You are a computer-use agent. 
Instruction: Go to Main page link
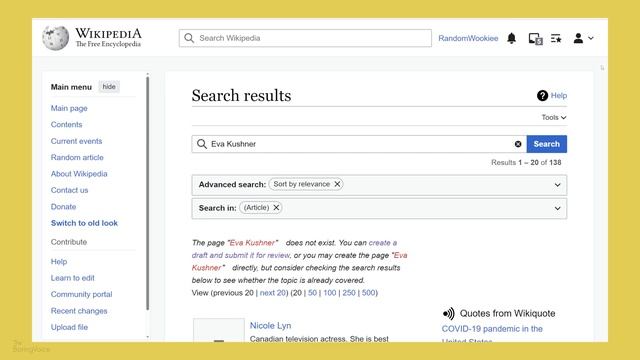tap(69, 108)
